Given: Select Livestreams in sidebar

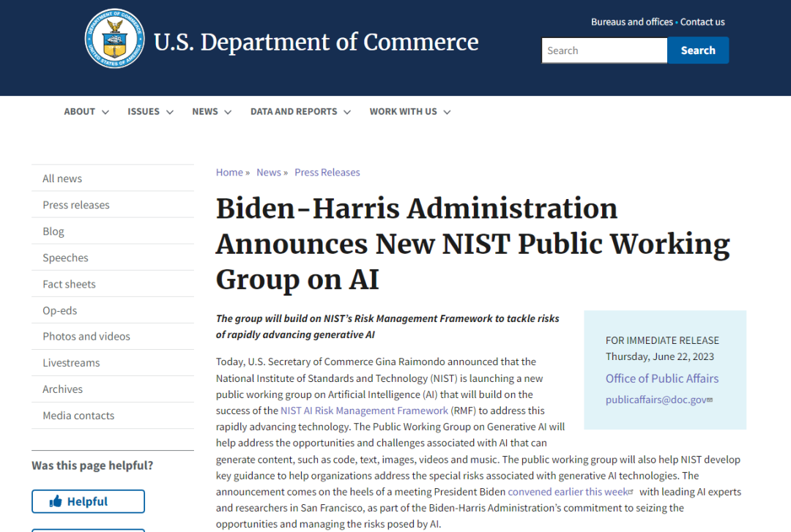Looking at the screenshot, I should 113,362.
